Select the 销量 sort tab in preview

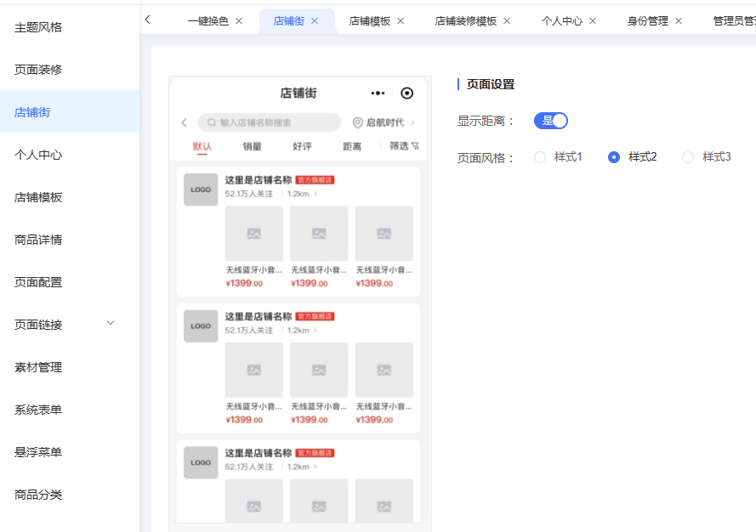coord(253,146)
